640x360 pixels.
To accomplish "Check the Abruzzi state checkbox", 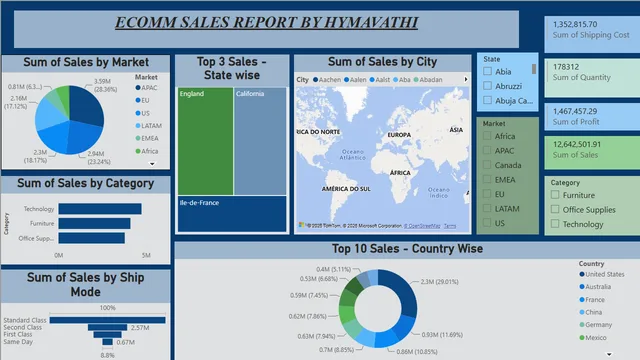I will [487, 86].
